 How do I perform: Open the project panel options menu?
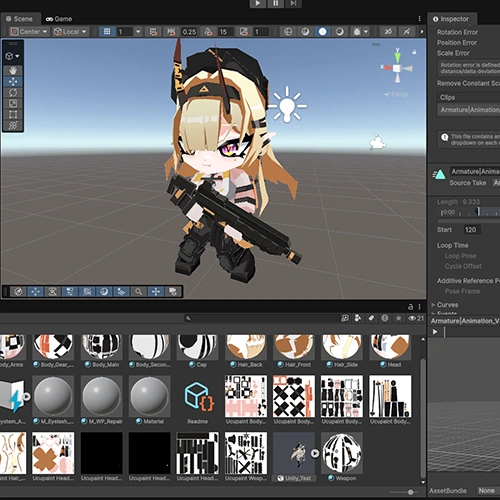(419, 307)
